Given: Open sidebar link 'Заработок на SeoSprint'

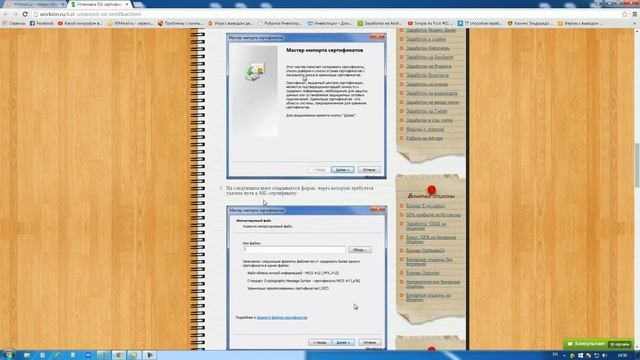Looking at the screenshot, I should tap(429, 57).
